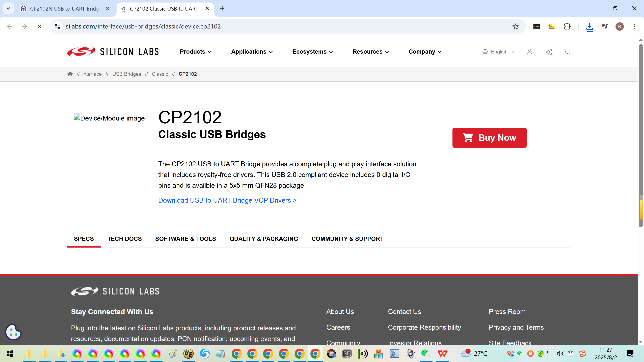Open the Chrome profile avatar
The height and width of the screenshot is (362, 644).
pyautogui.click(x=620, y=26)
